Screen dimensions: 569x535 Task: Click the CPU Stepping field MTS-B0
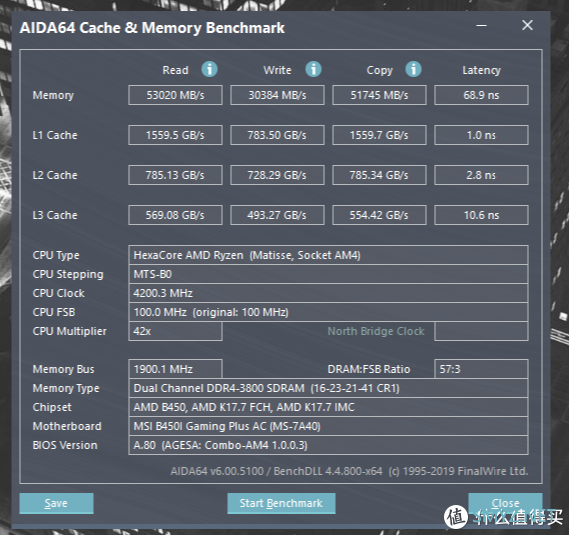[x=328, y=274]
